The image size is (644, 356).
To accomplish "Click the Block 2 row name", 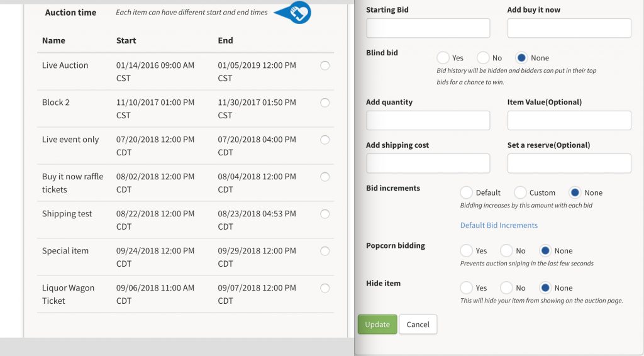I will pos(56,103).
